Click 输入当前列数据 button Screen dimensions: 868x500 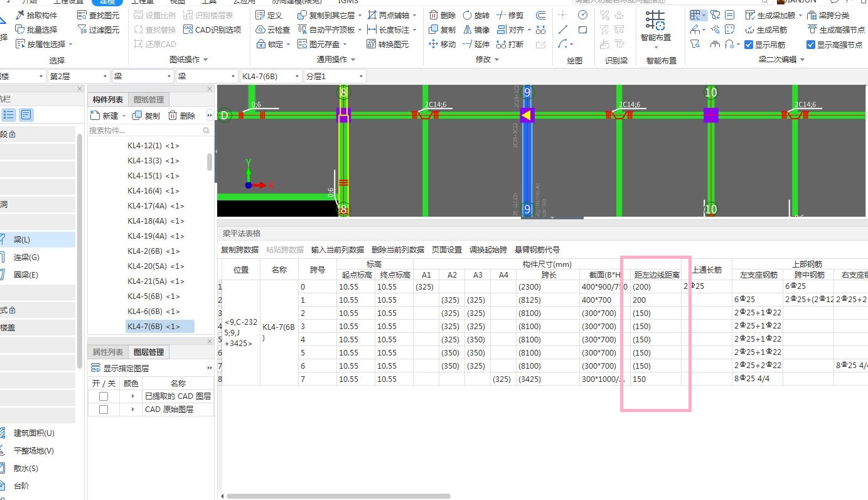[x=338, y=249]
